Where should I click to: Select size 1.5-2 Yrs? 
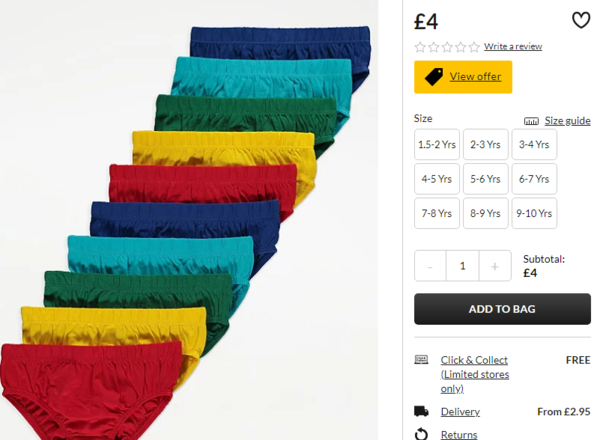(x=436, y=145)
